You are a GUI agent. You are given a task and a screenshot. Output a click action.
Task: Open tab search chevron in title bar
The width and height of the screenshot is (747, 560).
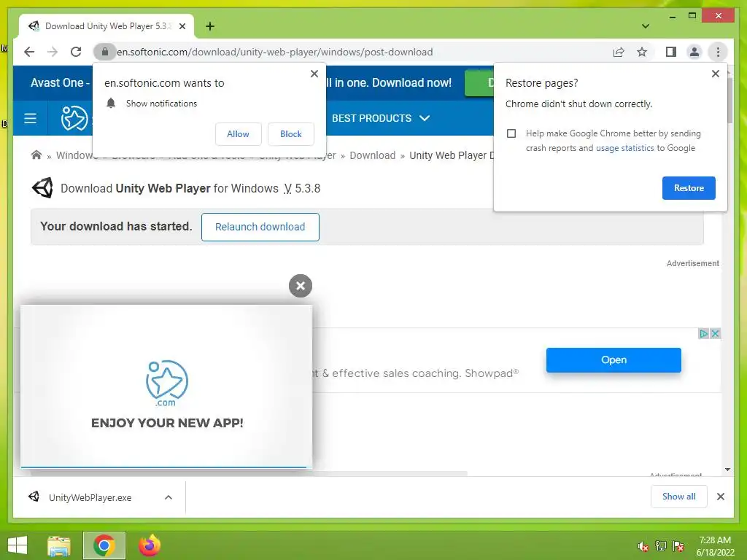pos(645,26)
